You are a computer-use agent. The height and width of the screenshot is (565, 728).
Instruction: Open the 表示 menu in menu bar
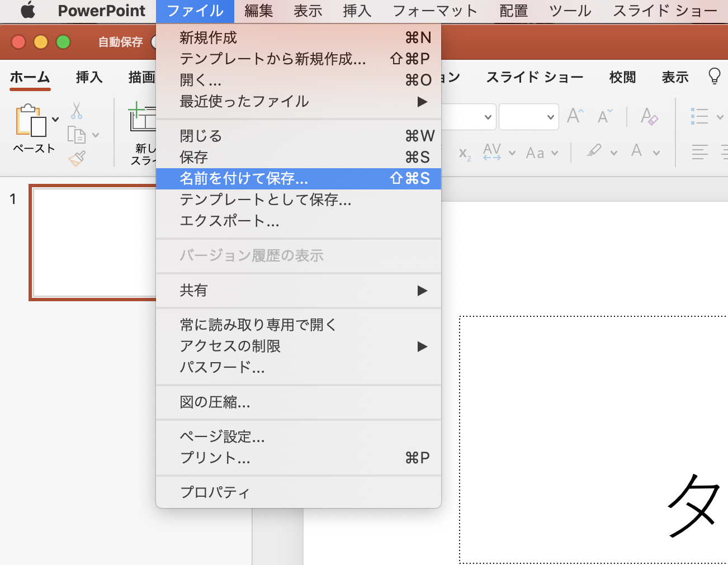tap(308, 11)
